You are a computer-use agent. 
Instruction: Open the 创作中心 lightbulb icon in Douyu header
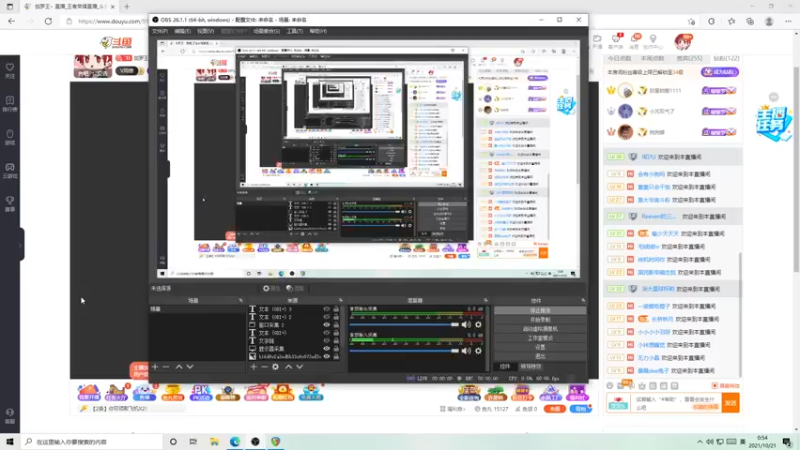point(653,42)
